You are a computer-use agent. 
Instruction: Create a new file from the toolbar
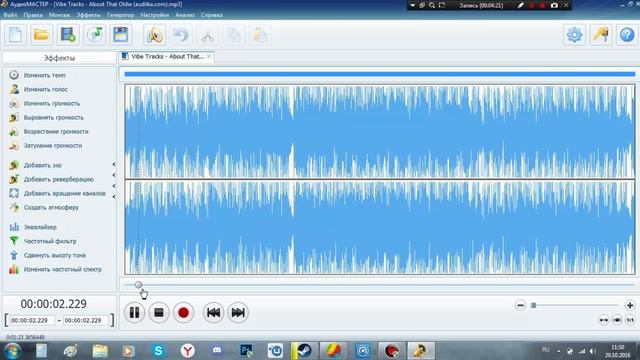(x=16, y=35)
